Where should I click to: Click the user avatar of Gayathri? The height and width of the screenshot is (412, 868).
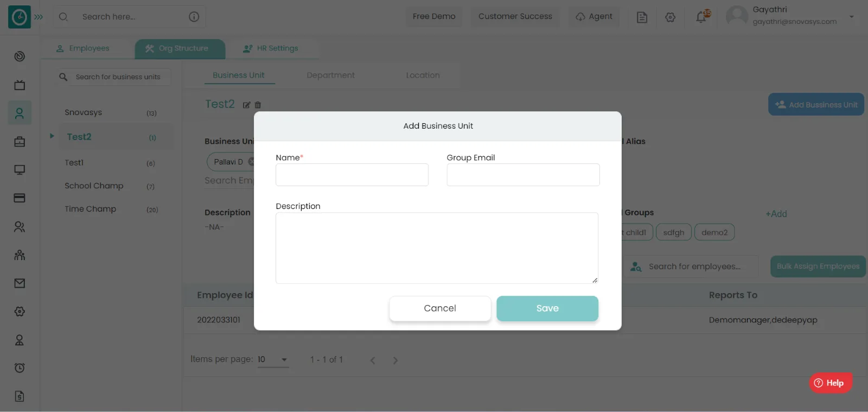coord(737,16)
